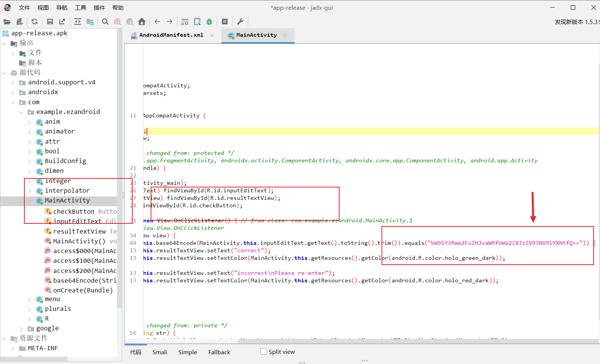Expand the google package node

(21, 328)
